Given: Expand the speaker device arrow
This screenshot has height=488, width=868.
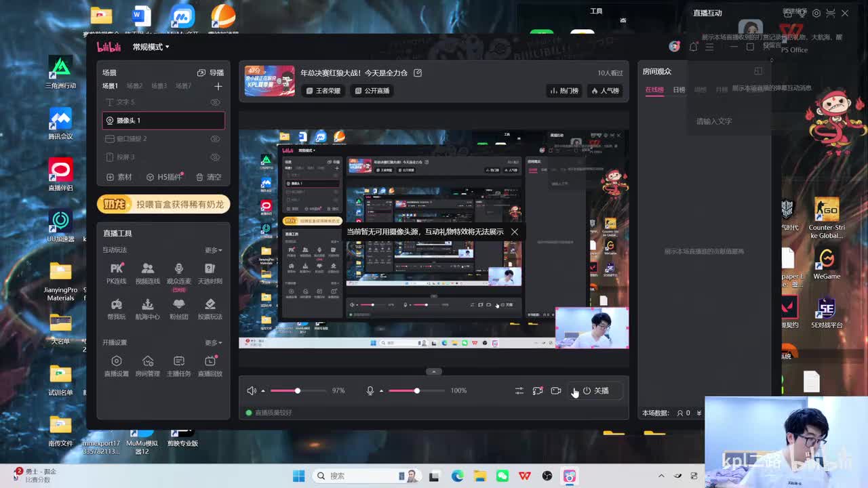Looking at the screenshot, I should [x=262, y=391].
